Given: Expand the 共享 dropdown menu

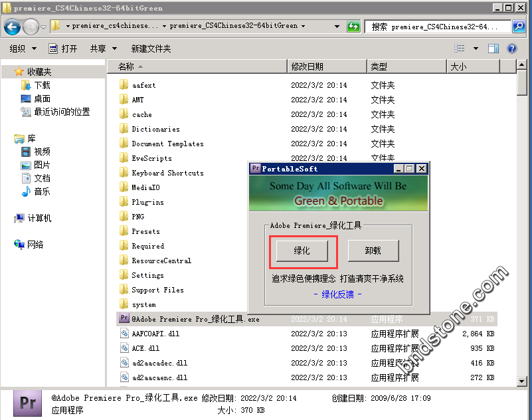Looking at the screenshot, I should 103,49.
